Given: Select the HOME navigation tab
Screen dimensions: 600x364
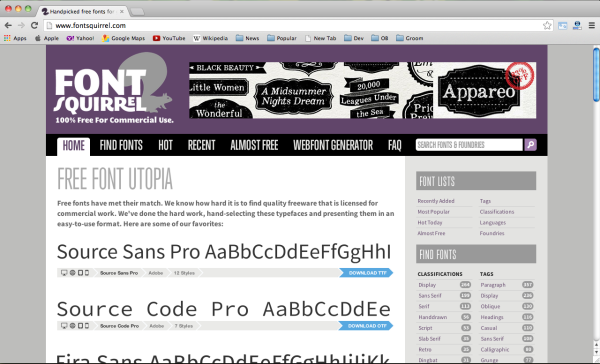Looking at the screenshot, I should click(x=73, y=146).
